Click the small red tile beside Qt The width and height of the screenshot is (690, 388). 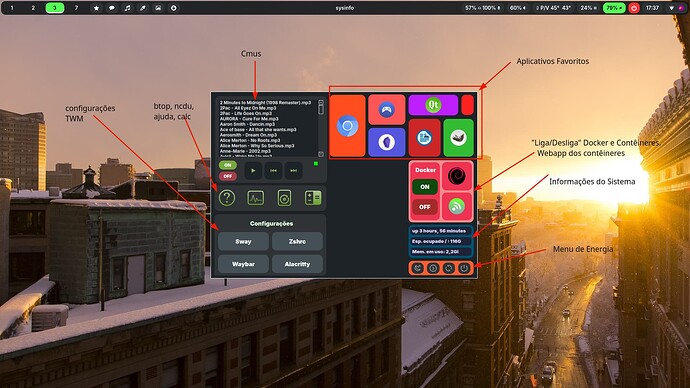click(x=467, y=105)
